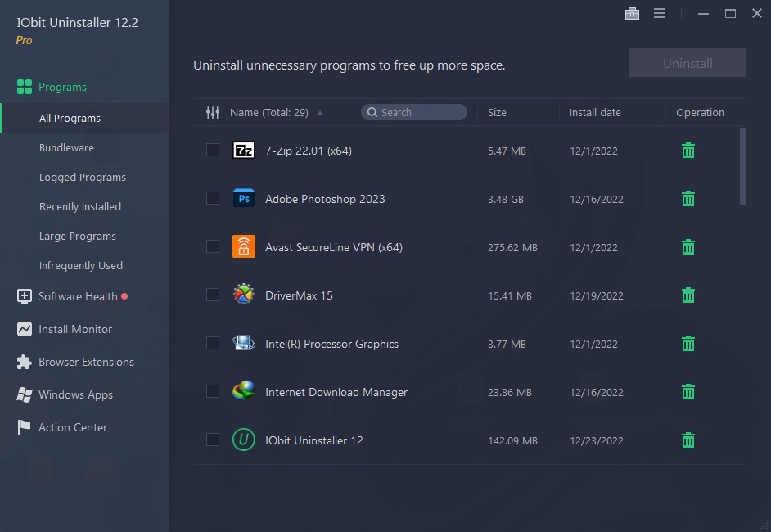Click the Windows Apps flag icon

(x=24, y=394)
